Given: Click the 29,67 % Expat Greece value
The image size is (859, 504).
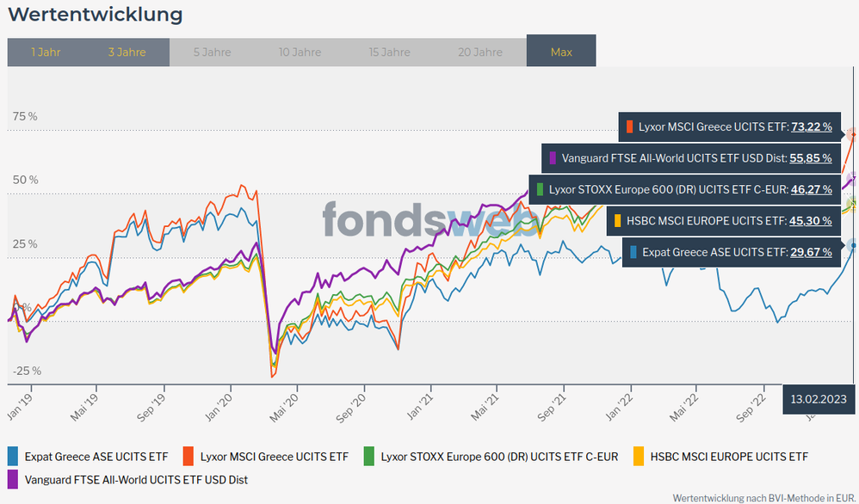Looking at the screenshot, I should [811, 252].
